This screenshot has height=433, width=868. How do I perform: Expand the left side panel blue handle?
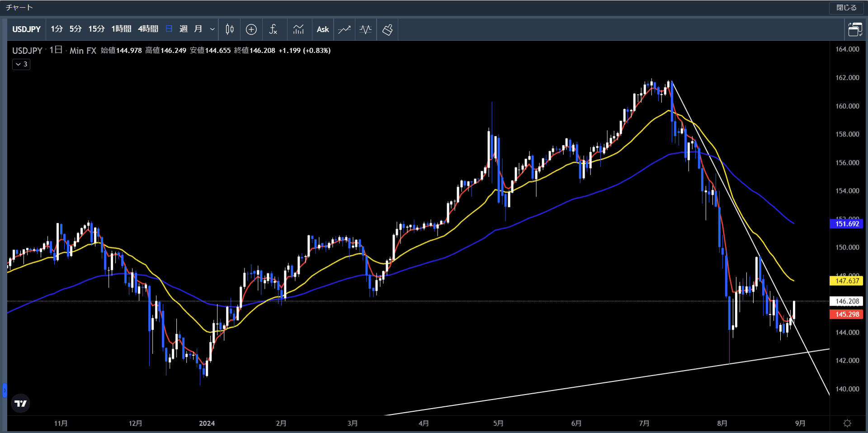point(5,390)
